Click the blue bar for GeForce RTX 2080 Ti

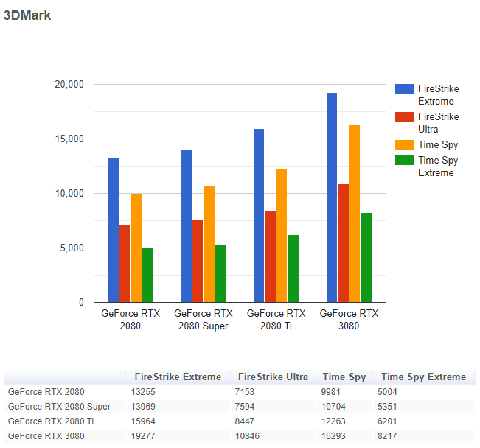(259, 215)
